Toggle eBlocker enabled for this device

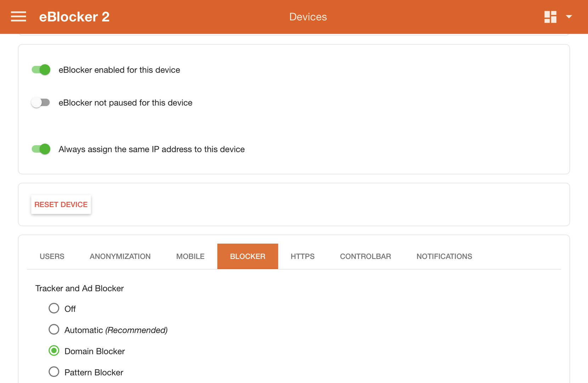tap(41, 70)
